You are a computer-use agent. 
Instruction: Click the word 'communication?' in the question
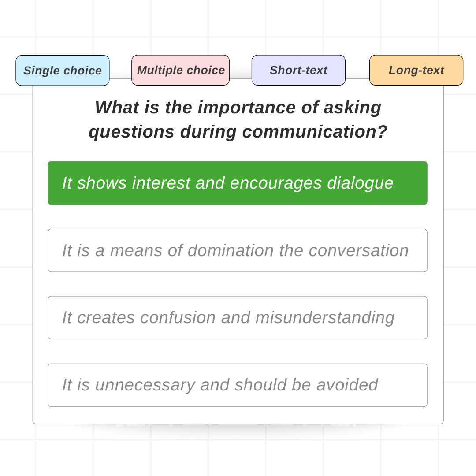pos(315,132)
